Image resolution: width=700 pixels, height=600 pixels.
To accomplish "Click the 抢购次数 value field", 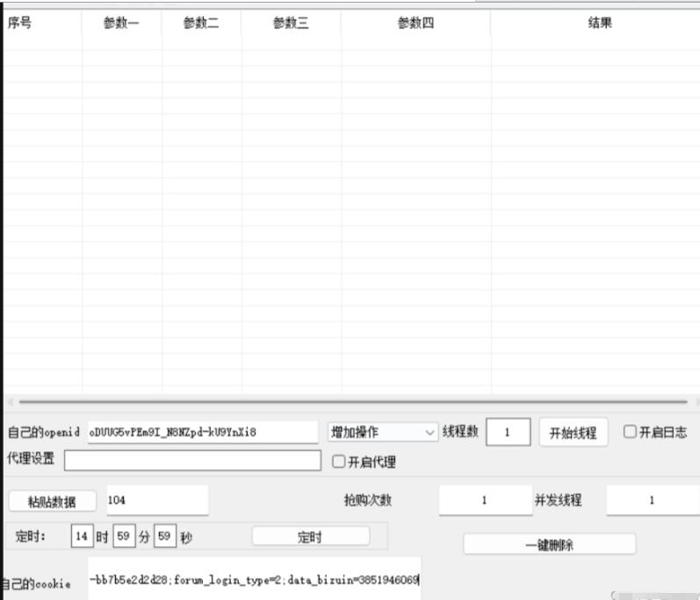I will pyautogui.click(x=484, y=500).
